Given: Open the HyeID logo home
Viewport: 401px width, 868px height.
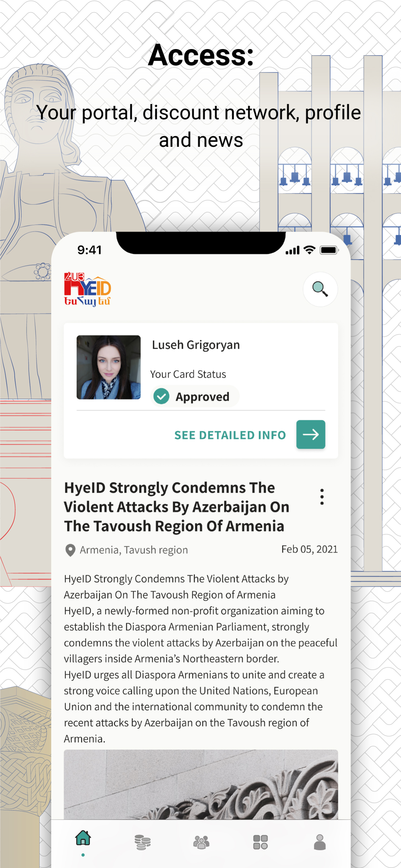Looking at the screenshot, I should pyautogui.click(x=87, y=289).
